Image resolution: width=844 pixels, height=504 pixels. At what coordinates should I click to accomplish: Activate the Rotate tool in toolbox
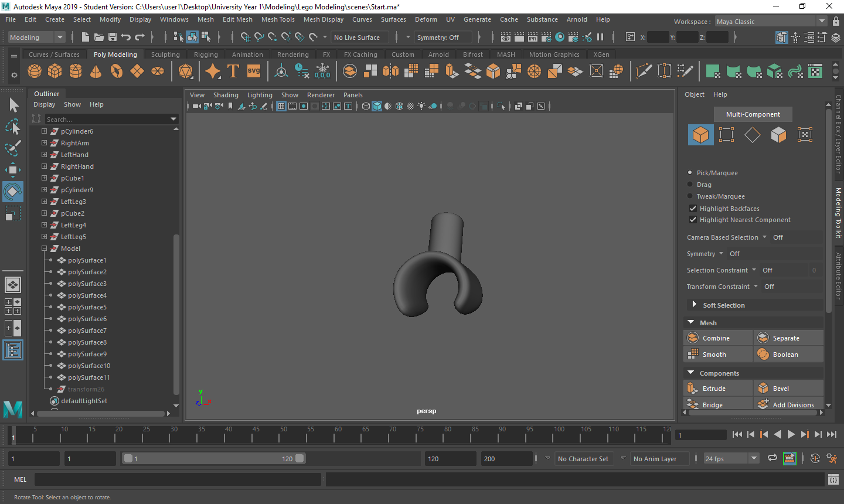[x=12, y=192]
